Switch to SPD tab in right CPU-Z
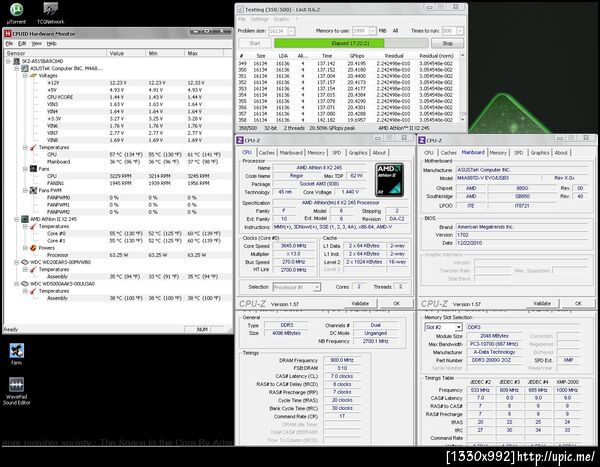Image resolution: width=600 pixels, height=467 pixels. [x=518, y=153]
